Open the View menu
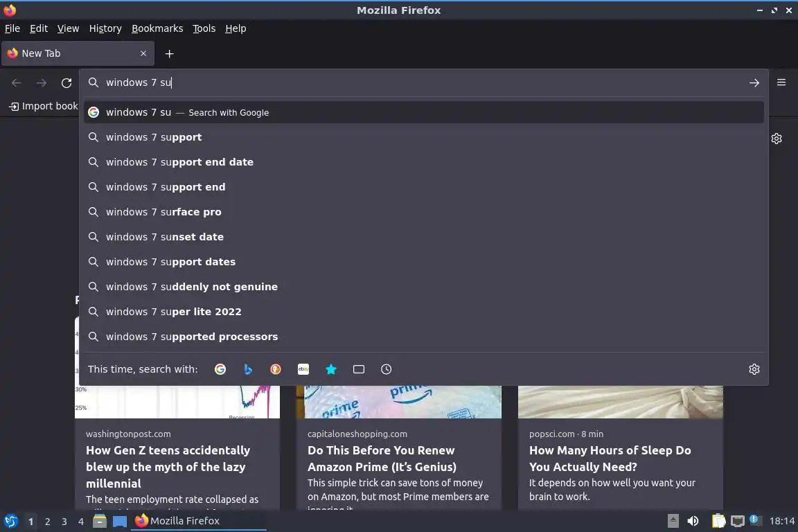The image size is (798, 532). click(68, 28)
